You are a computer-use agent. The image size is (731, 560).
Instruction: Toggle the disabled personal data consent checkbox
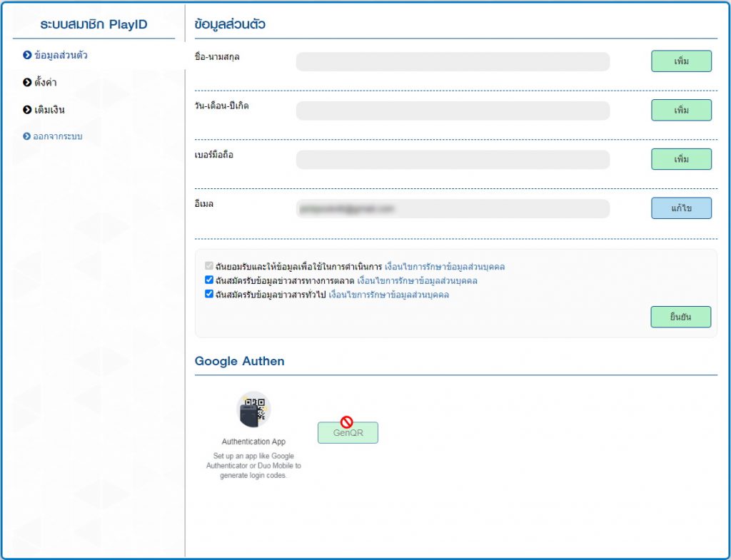click(x=209, y=267)
